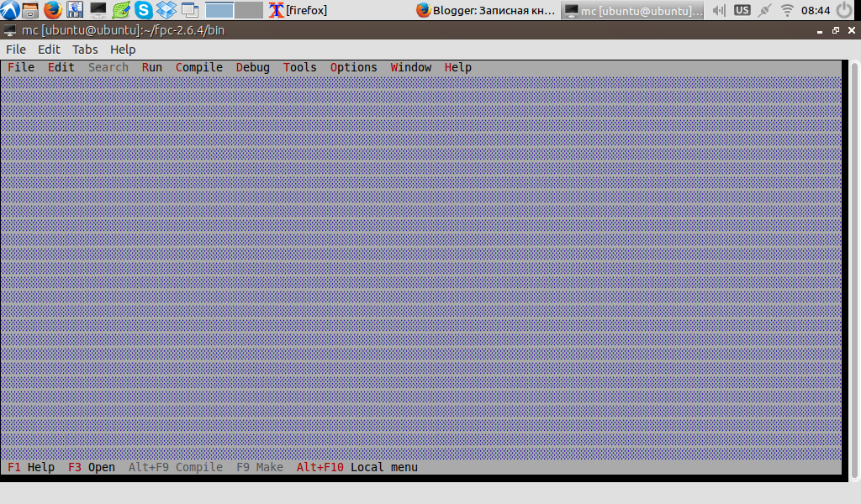Switch to the first workspace in pager

pos(219,10)
